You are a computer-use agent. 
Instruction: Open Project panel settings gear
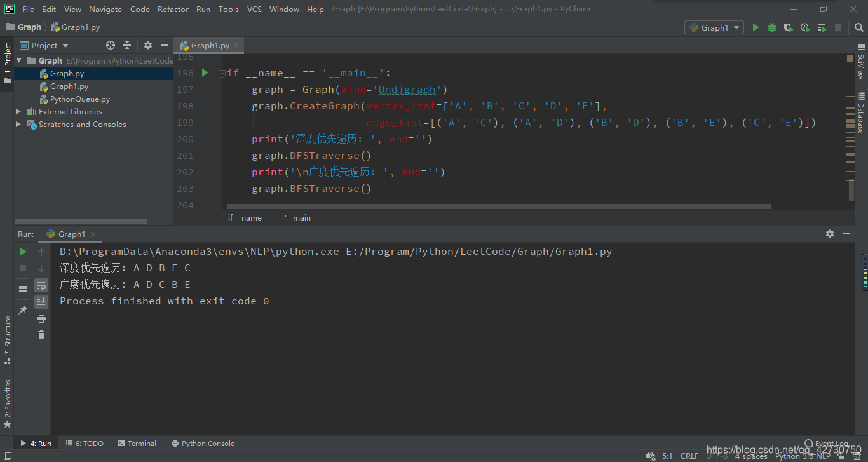pos(148,45)
